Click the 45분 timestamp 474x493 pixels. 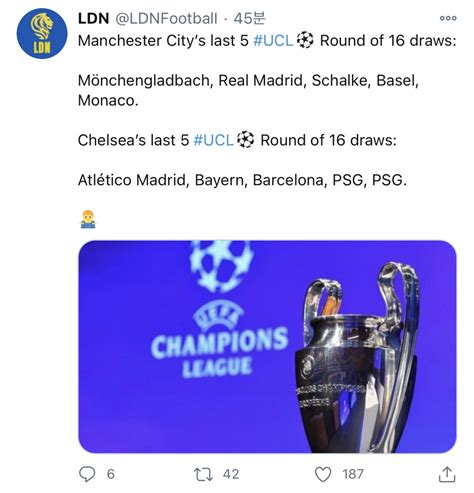click(x=249, y=18)
